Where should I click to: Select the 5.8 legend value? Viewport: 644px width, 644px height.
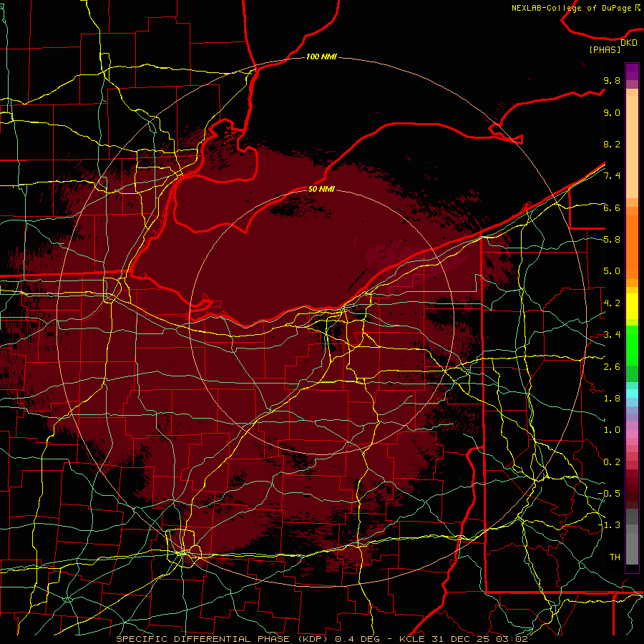(612, 240)
